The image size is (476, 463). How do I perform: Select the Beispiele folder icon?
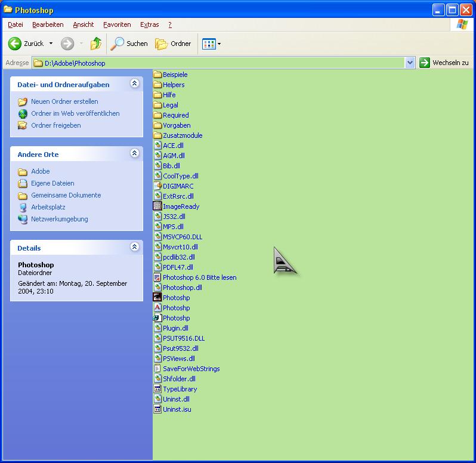157,75
